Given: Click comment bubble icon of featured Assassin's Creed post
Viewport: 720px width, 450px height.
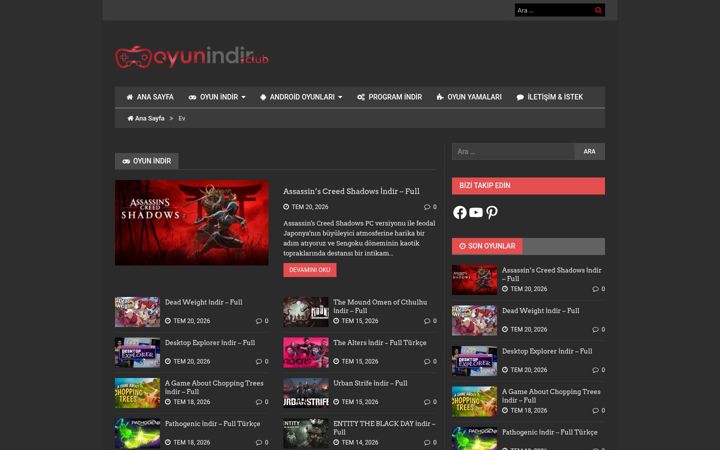Looking at the screenshot, I should click(427, 207).
